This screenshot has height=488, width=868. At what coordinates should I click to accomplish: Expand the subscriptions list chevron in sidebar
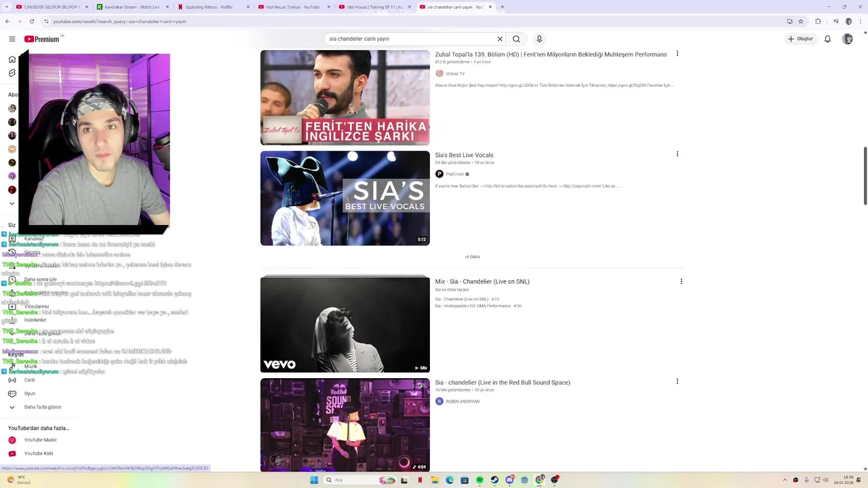(x=12, y=203)
